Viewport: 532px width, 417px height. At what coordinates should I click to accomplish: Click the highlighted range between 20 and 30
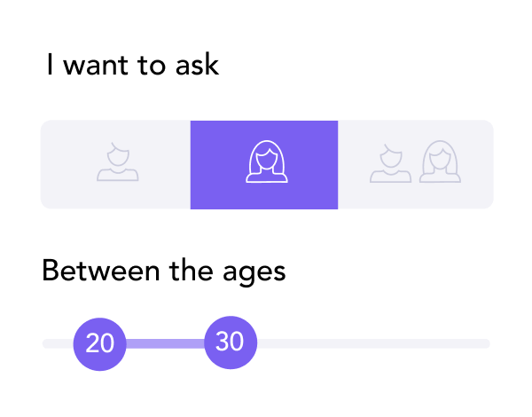(x=166, y=343)
